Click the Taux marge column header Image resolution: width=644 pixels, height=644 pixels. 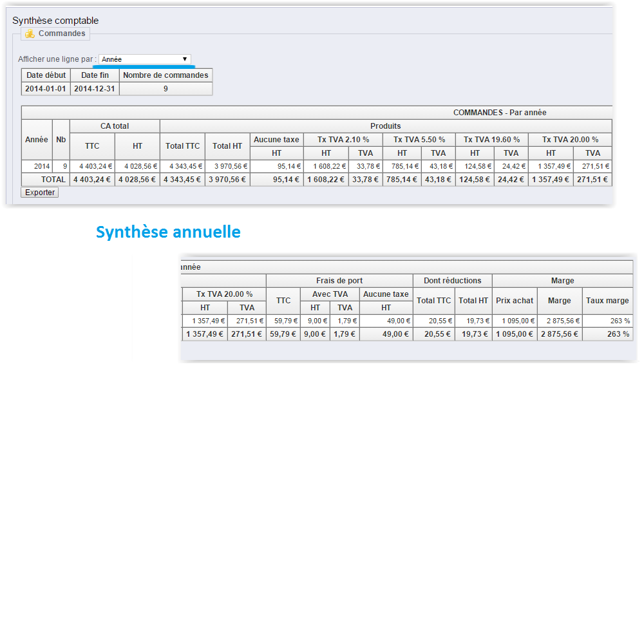click(x=607, y=301)
